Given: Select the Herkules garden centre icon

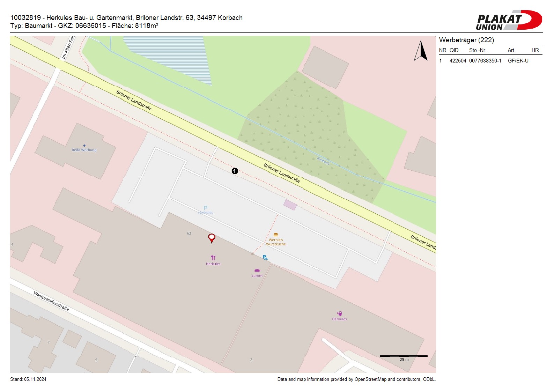Looking at the screenshot, I should coord(339,313).
